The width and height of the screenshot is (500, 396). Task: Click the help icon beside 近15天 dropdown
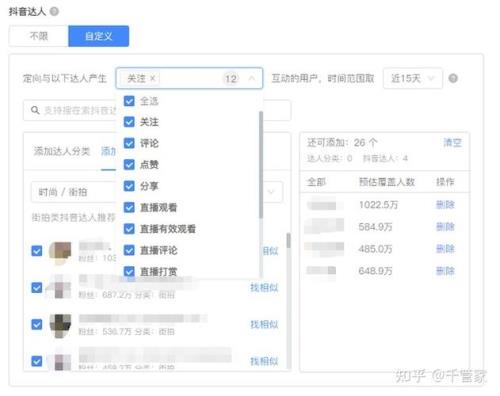click(x=453, y=78)
